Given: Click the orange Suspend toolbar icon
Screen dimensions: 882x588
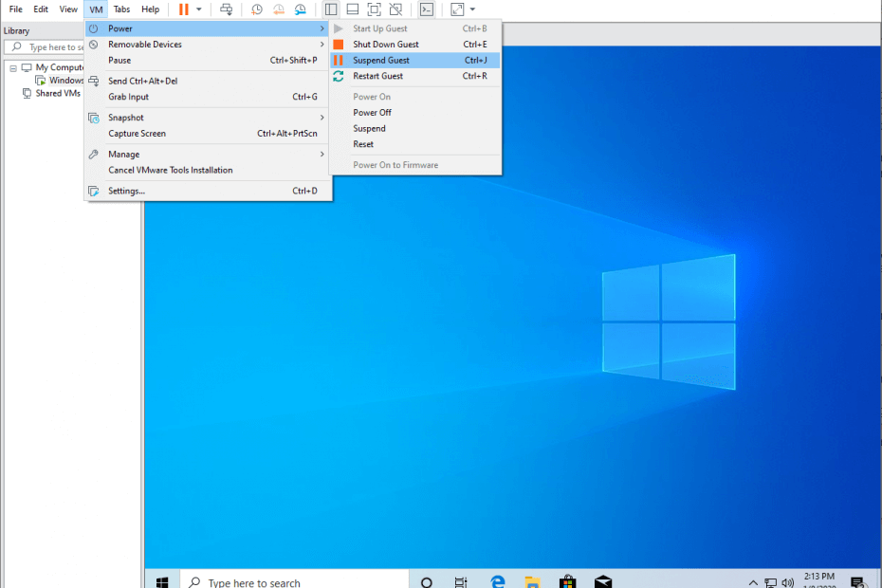Looking at the screenshot, I should 183,9.
